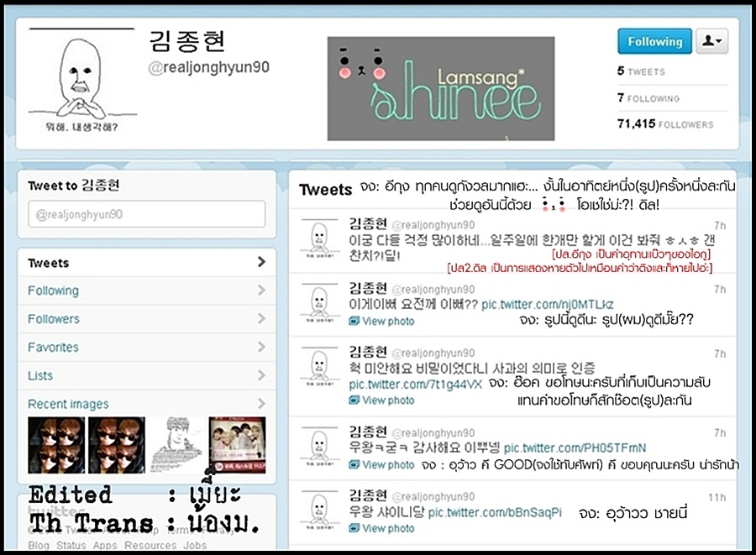Open the Apps footer link

tap(105, 546)
